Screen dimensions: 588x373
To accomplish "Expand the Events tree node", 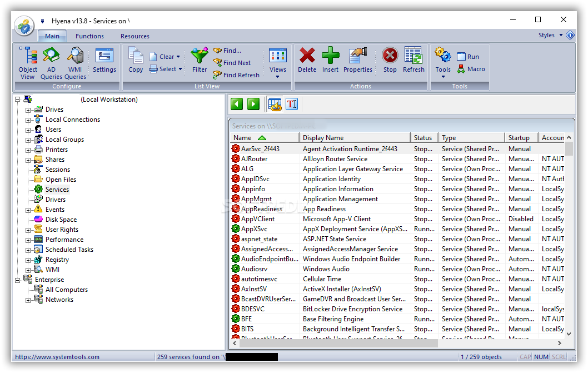I will point(28,210).
